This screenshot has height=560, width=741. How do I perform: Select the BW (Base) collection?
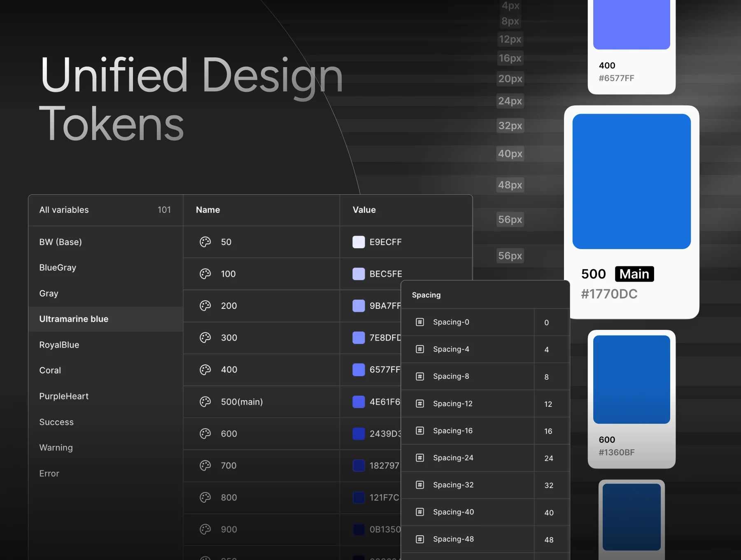click(105, 242)
